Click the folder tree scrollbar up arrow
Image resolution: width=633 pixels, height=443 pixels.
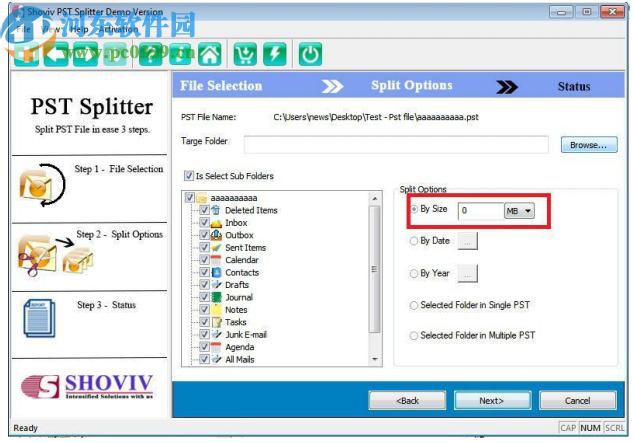(375, 198)
